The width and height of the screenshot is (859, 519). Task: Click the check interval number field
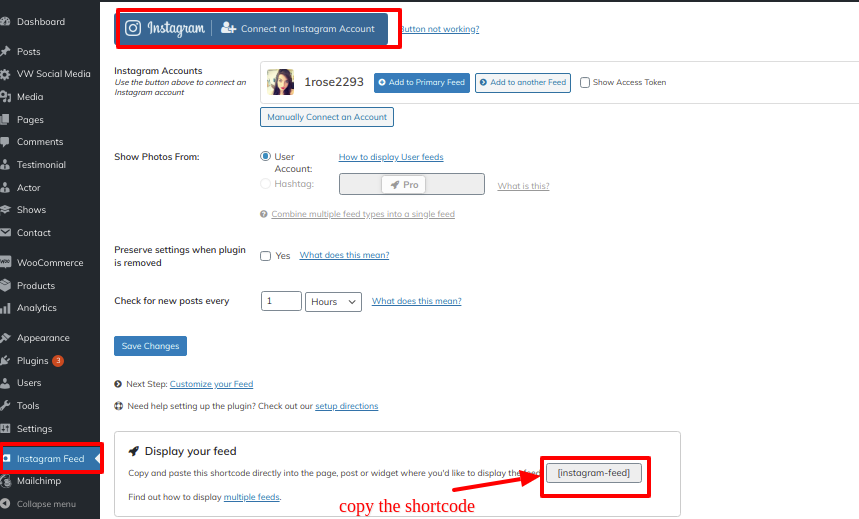(x=281, y=302)
